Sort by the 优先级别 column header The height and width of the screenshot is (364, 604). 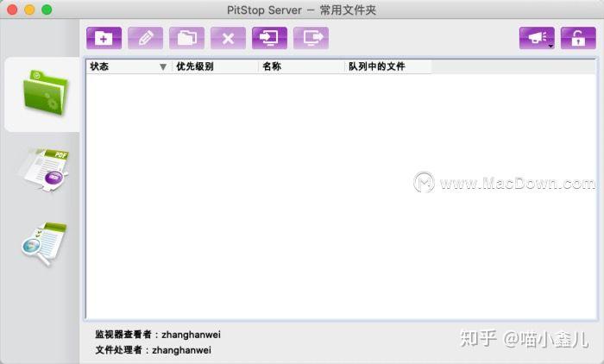[215, 66]
